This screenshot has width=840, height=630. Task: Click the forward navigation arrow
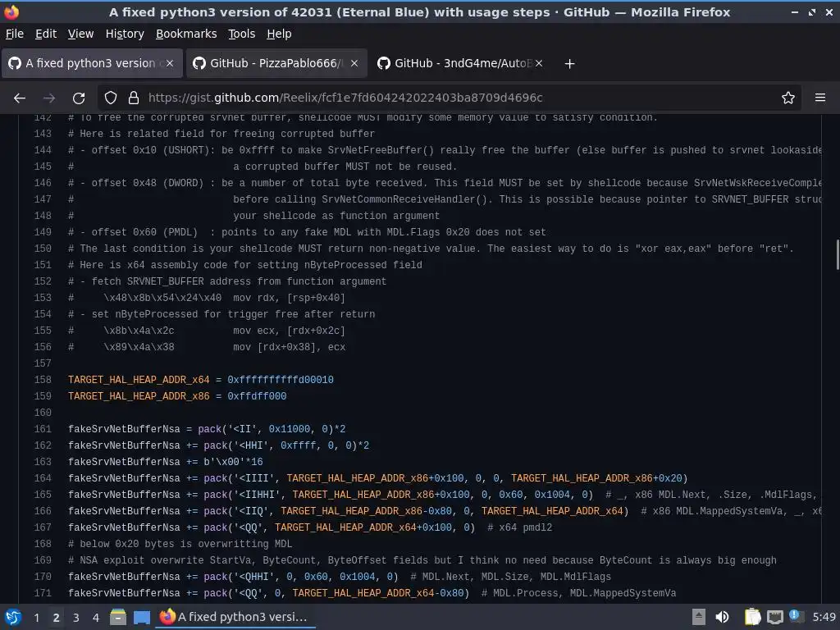(49, 98)
